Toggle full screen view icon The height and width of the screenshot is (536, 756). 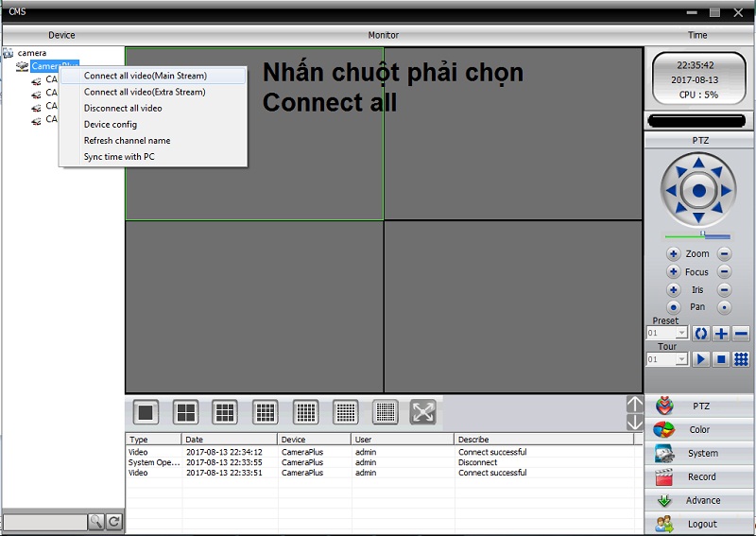(x=422, y=412)
